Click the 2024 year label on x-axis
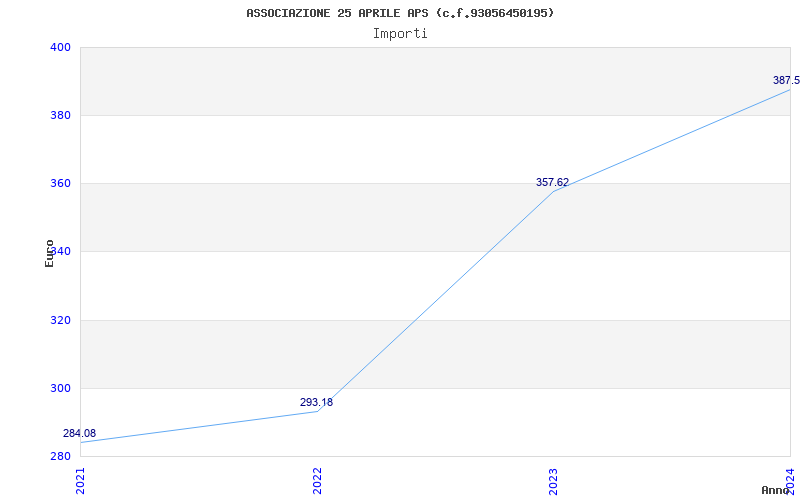Viewport: 800px width, 500px height. point(790,480)
